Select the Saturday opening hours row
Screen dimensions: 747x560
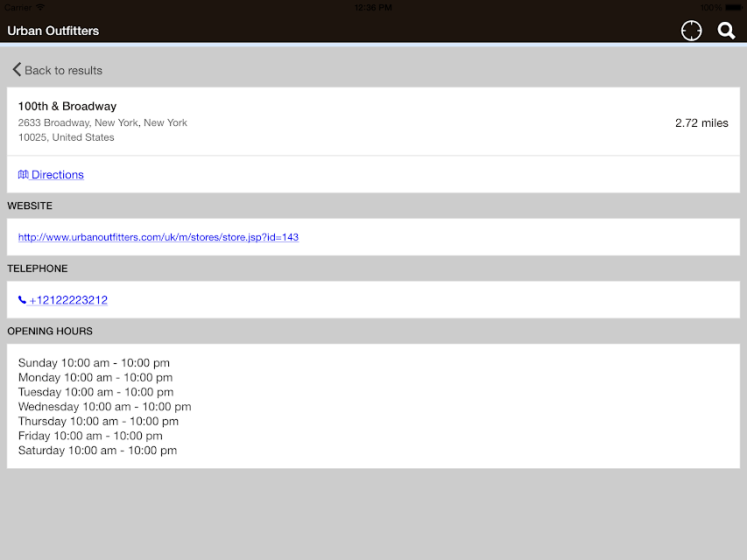(x=97, y=451)
